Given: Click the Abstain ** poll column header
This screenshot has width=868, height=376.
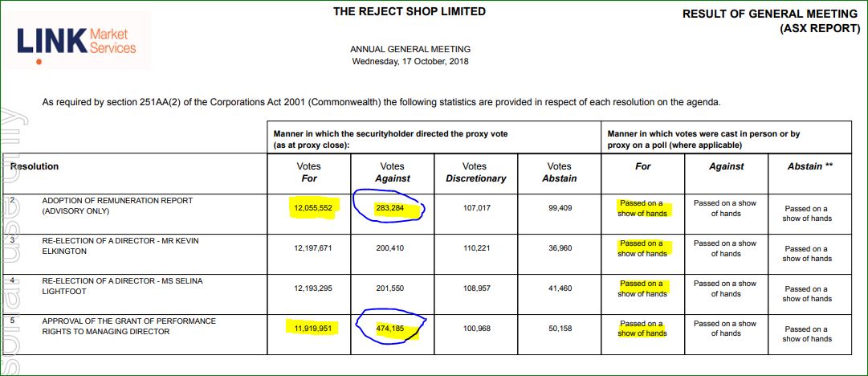Looking at the screenshot, I should [810, 166].
